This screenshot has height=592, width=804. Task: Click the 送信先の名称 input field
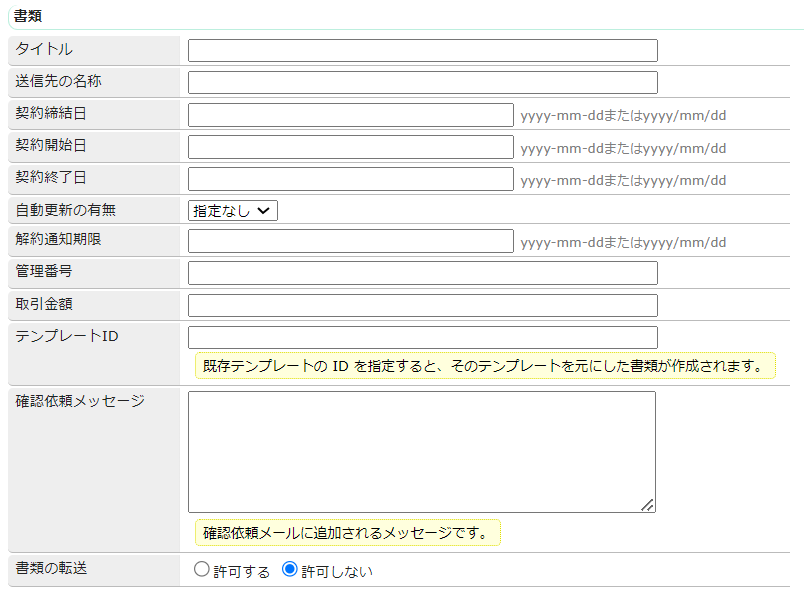coord(420,82)
